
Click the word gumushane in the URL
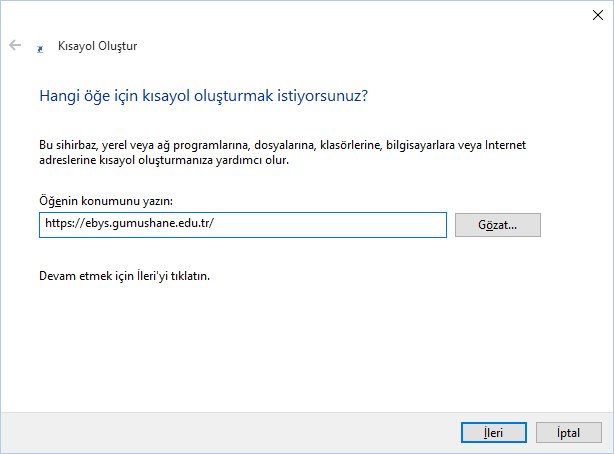(x=140, y=225)
